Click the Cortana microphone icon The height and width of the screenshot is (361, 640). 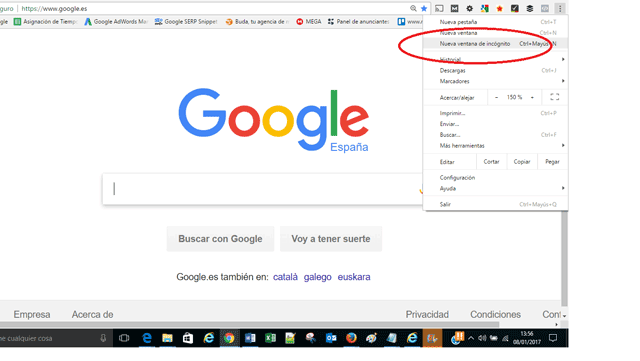click(x=103, y=338)
